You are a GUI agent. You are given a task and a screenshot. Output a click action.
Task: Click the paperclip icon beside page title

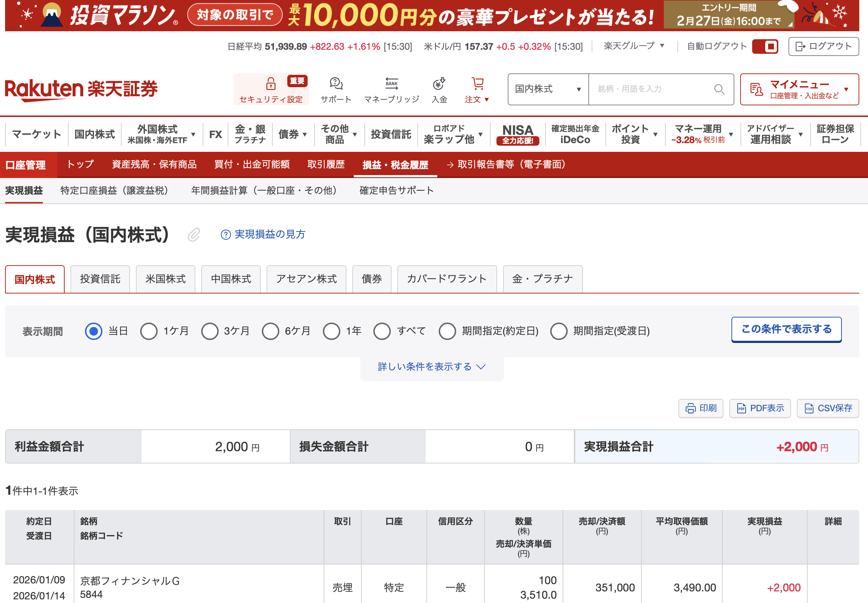(194, 235)
